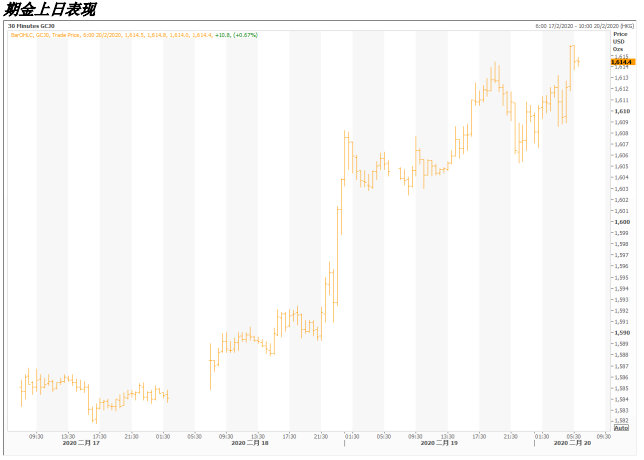The width and height of the screenshot is (644, 460).
Task: Click the date range text ending '20/2/2020 (HKG)'
Action: 584,26
